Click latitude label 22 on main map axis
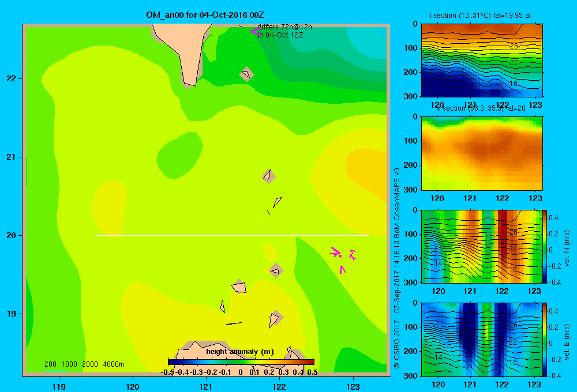Screen dimensions: 577x392 tap(12, 78)
